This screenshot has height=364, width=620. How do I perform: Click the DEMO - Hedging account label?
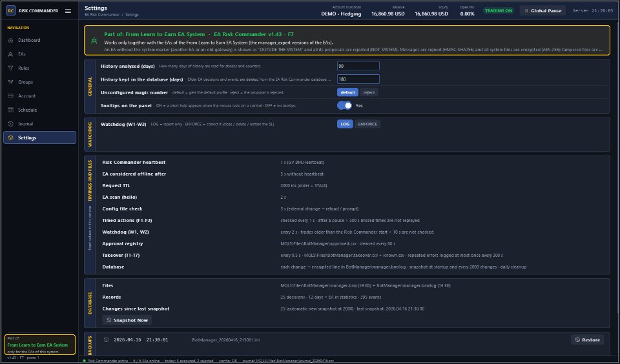(x=341, y=14)
